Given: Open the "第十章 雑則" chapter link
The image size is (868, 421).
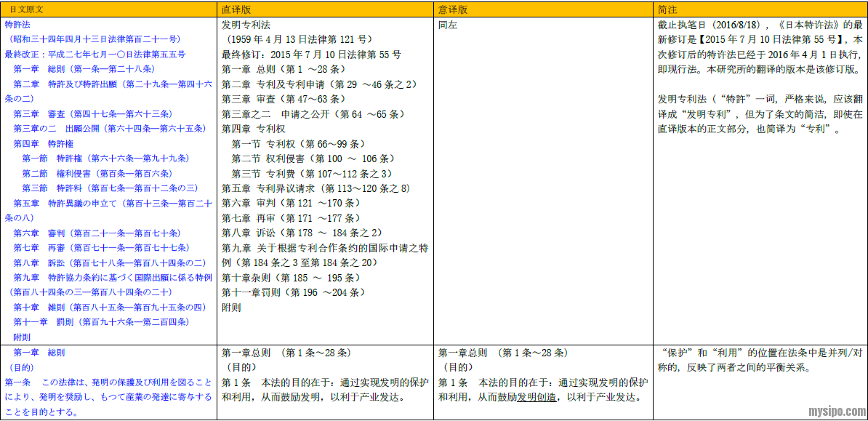Looking at the screenshot, I should 109,307.
